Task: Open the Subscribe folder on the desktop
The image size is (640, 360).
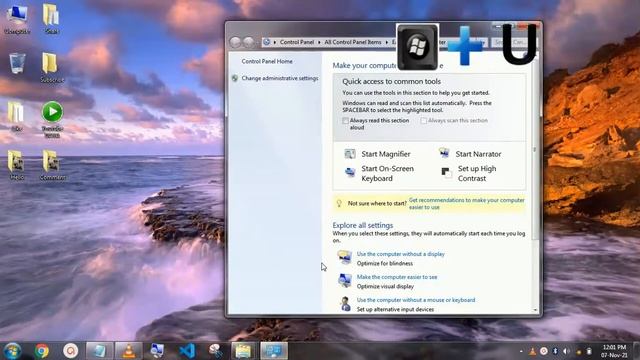Action: (x=52, y=67)
